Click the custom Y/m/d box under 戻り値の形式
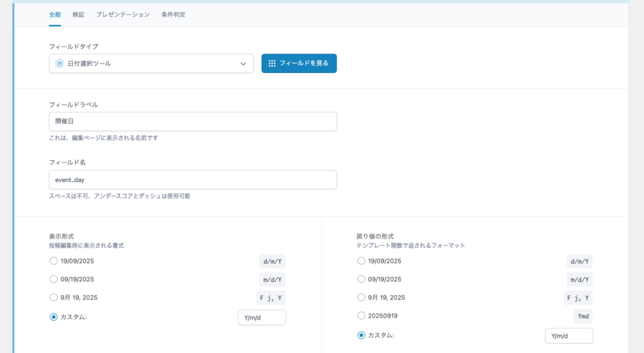This screenshot has width=644, height=353. [569, 336]
